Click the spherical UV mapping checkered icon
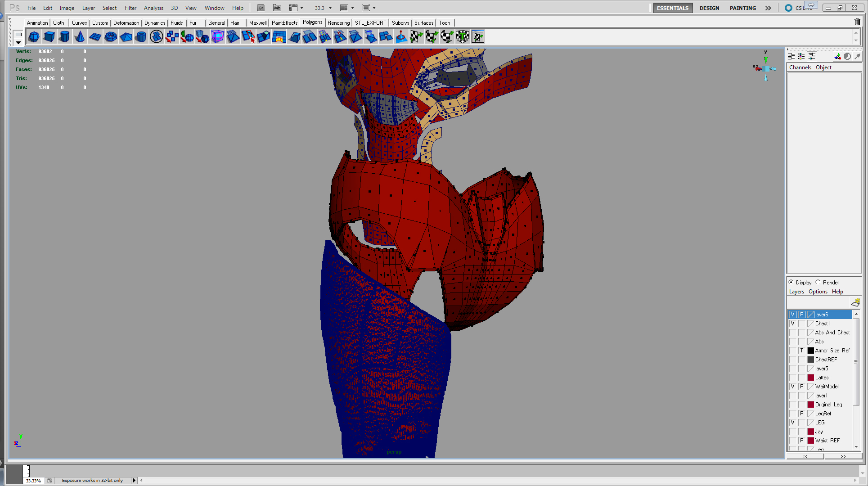 pos(447,36)
